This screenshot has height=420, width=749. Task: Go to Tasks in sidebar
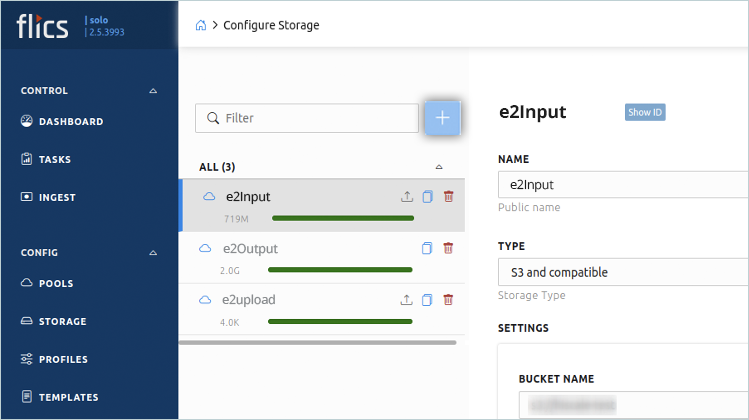click(x=54, y=159)
